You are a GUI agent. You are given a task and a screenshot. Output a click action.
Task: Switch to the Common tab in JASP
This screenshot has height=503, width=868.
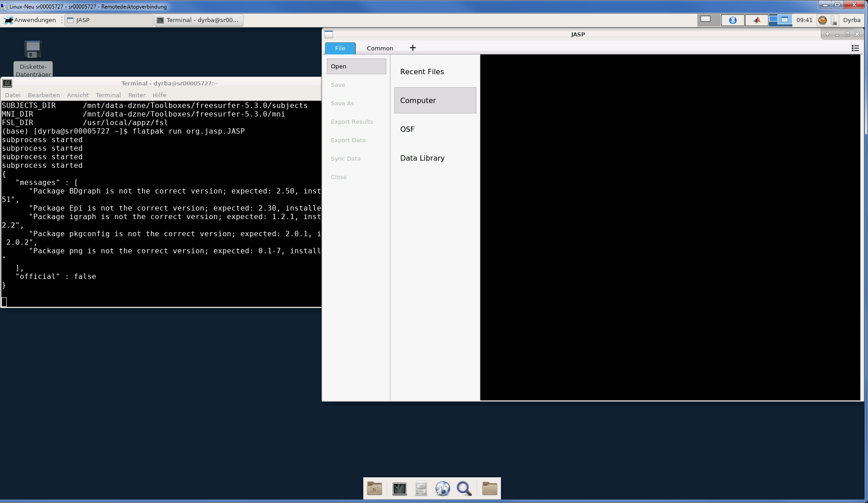point(380,48)
